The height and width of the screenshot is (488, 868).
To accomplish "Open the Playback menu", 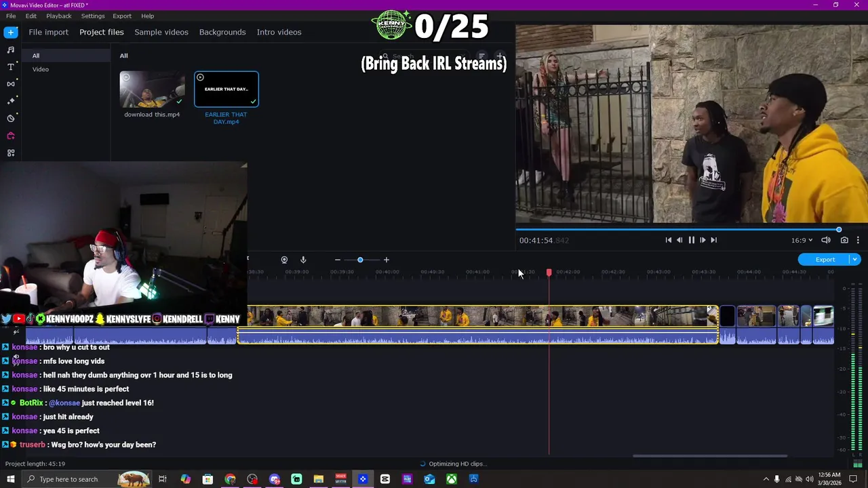I will [x=59, y=16].
